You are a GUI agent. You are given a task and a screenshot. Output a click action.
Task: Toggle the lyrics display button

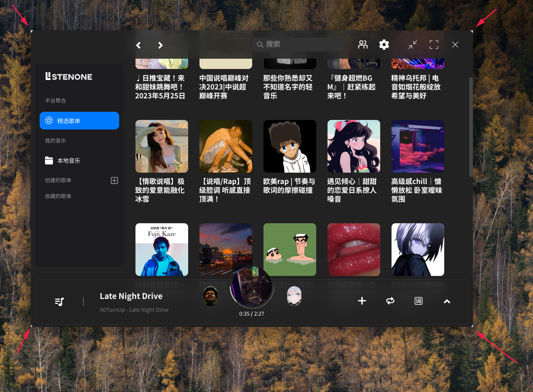coord(418,301)
